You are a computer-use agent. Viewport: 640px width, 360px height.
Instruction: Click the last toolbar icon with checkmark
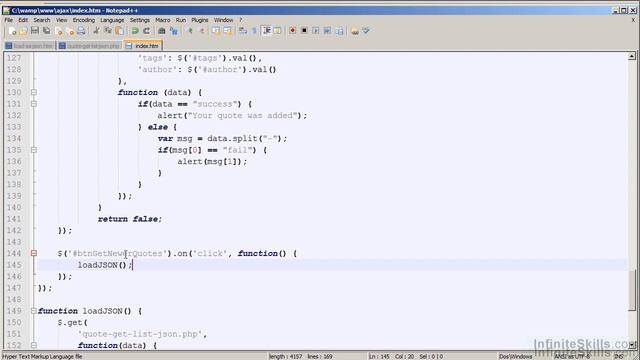[366, 31]
